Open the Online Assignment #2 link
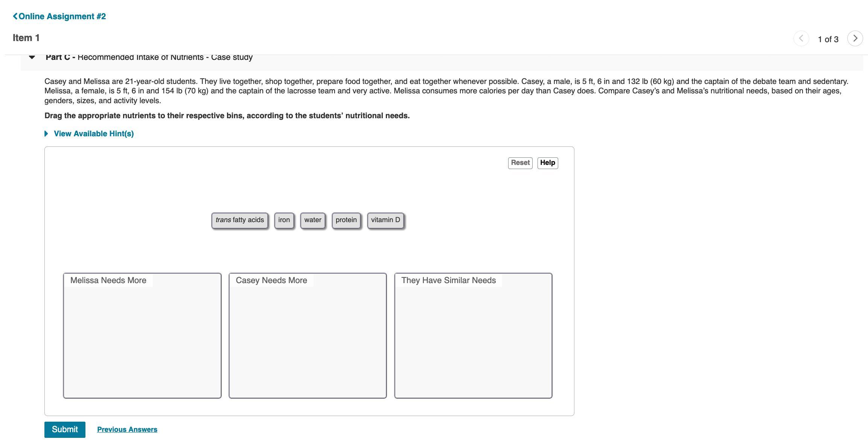Viewport: 868px width, 445px height. (62, 16)
